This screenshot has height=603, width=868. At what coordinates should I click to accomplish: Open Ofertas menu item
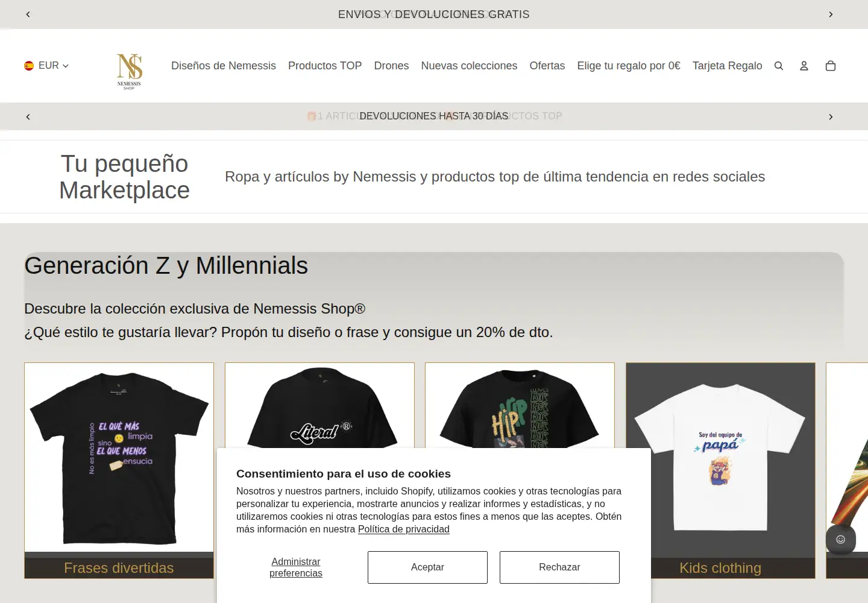pyautogui.click(x=547, y=66)
